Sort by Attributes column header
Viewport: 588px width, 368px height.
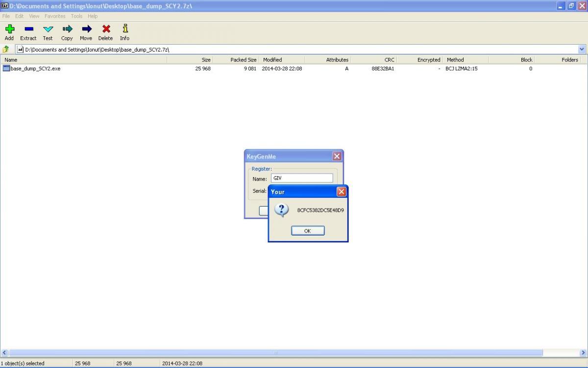[x=327, y=60]
